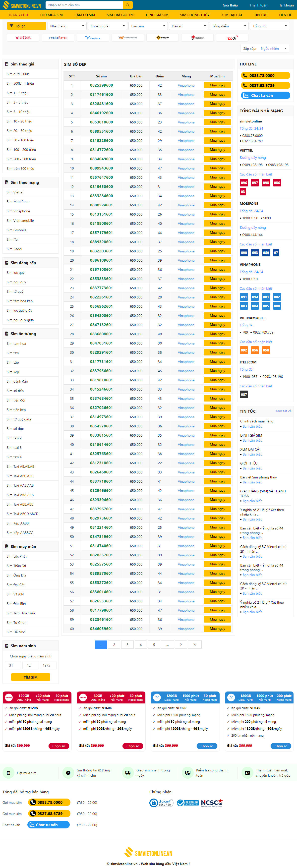Click the hand icon beside 'Kiểm tra xong thanh toán'
297x868 pixels.
(188, 773)
